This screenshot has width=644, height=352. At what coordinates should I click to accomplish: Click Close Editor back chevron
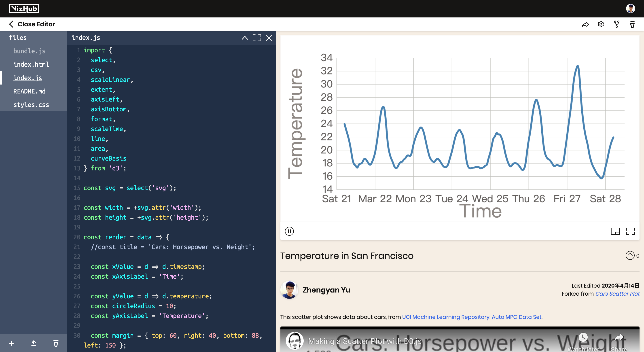click(x=11, y=24)
